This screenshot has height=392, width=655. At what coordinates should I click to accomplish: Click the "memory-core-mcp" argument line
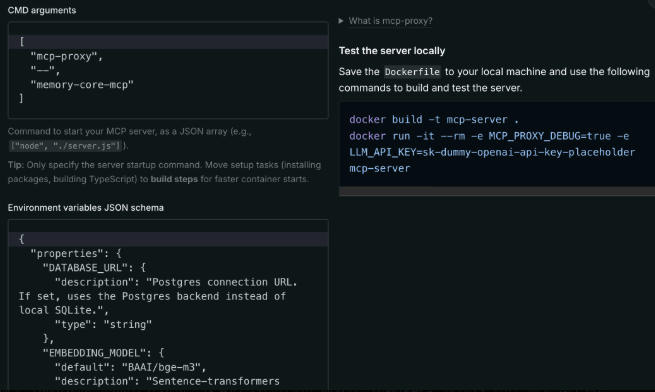82,85
